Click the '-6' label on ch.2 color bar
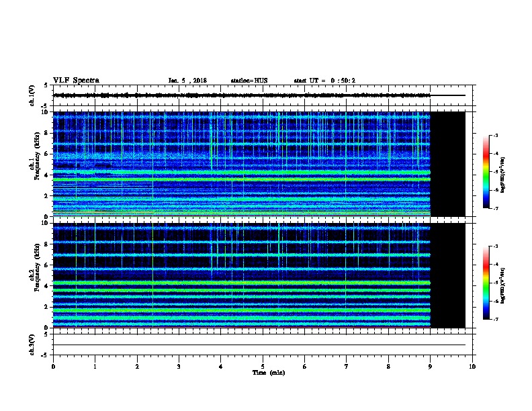The height and width of the screenshot is (411, 532). 496,301
